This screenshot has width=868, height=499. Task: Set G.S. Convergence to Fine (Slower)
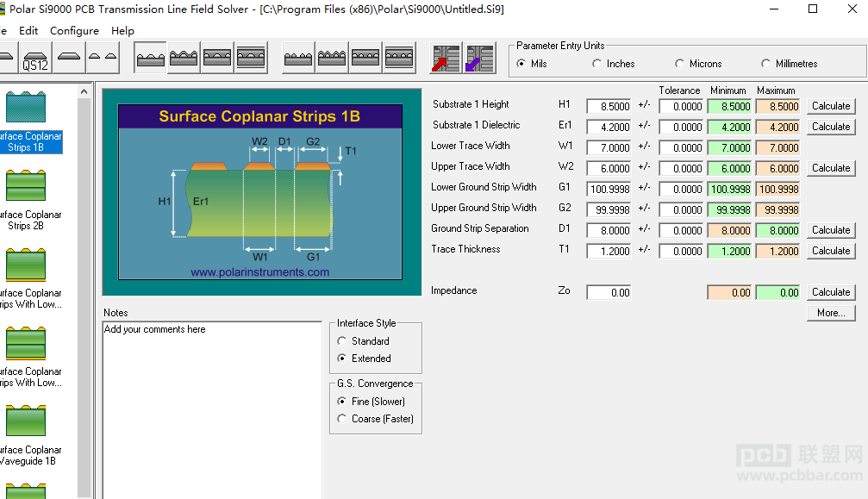point(371,402)
